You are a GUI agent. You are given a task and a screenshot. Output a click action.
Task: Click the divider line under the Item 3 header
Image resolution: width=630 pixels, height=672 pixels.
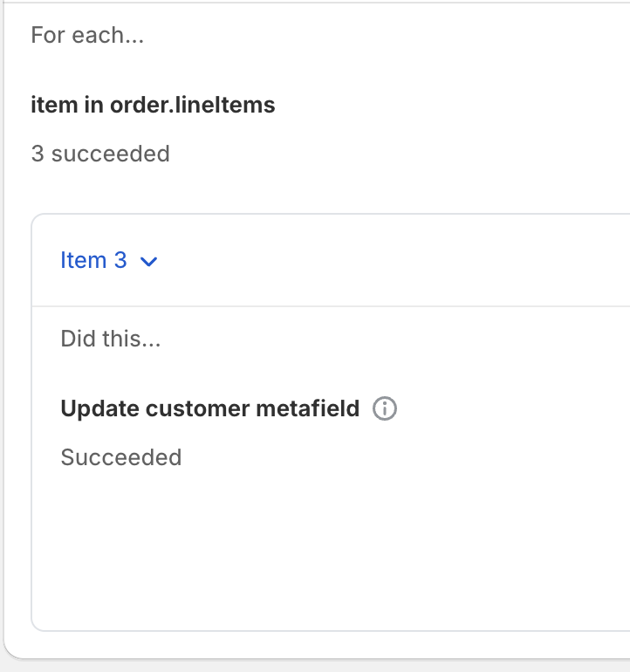[332, 306]
